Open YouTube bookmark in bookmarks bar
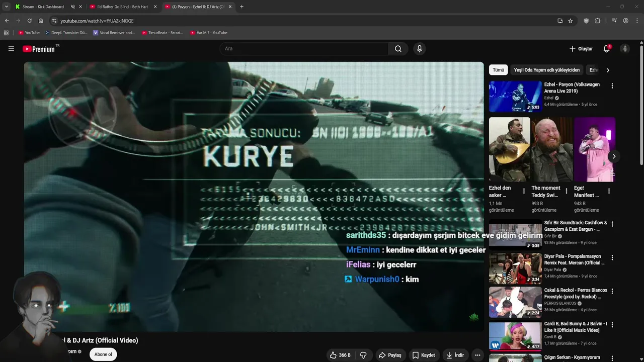The height and width of the screenshot is (362, 644). [x=29, y=33]
